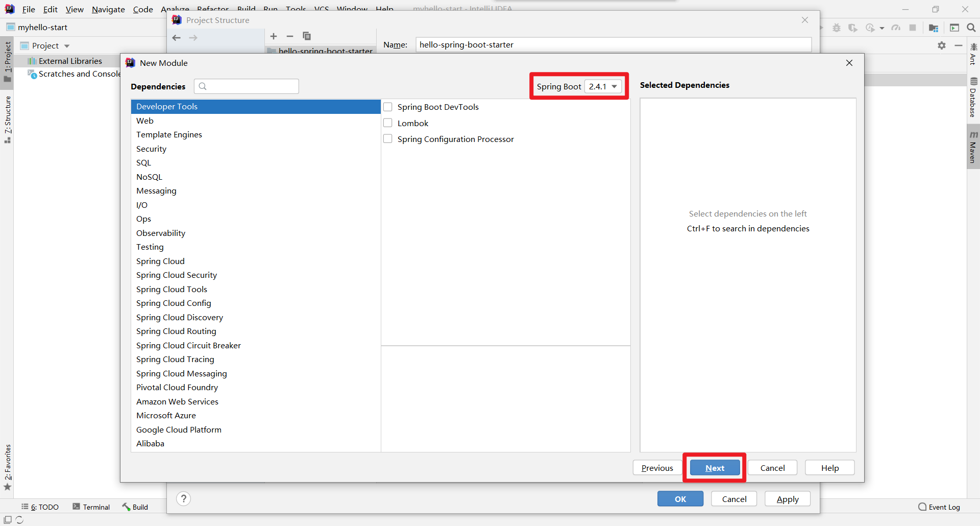Open the Code menu
Viewport: 980px width, 526px height.
click(143, 9)
